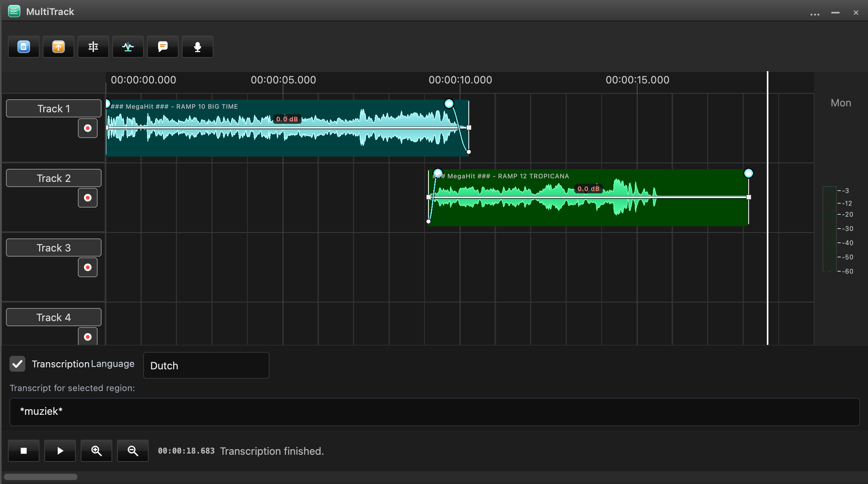Click the 0.0 dB label on Track 2 clip
The height and width of the screenshot is (484, 868).
click(589, 189)
